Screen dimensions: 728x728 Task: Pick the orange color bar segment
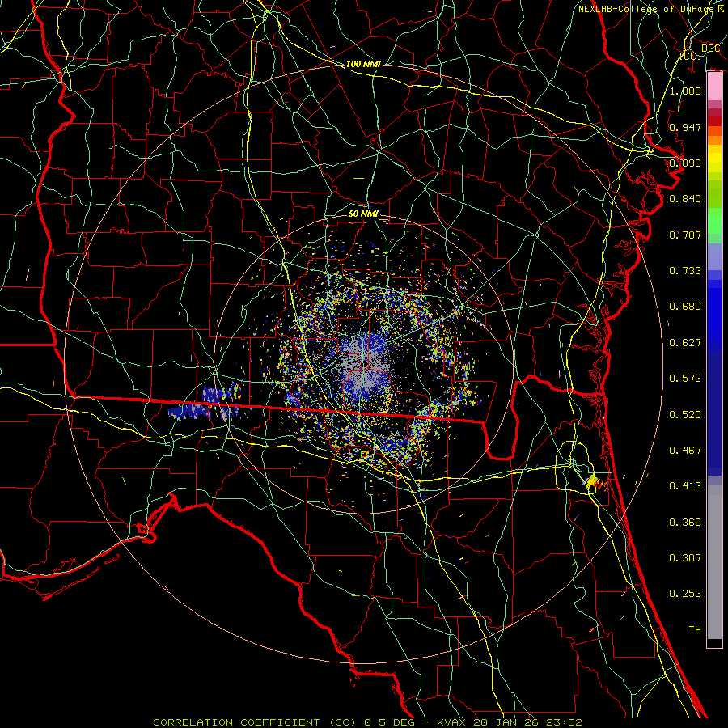point(714,136)
